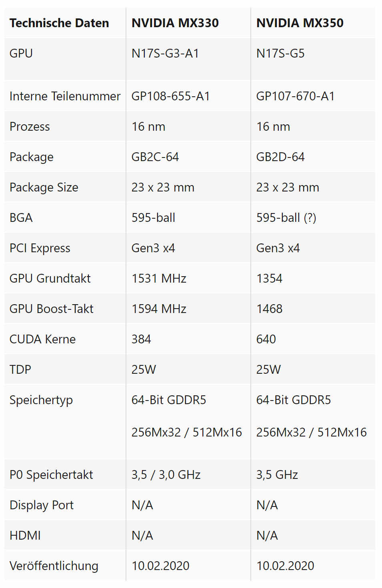Viewport: 382px width, 588px height.
Task: Select the Interne Teilenummer row label
Action: [65, 96]
